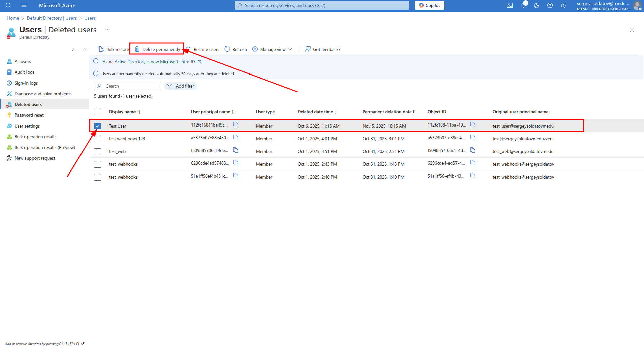The image size is (644, 347).
Task: Open the Users breadcrumb link
Action: tap(90, 18)
